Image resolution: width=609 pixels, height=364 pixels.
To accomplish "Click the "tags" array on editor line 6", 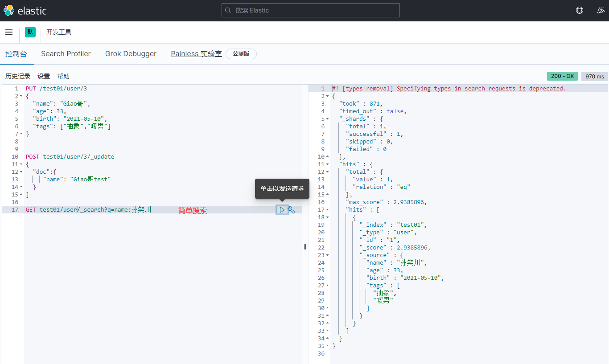I will point(72,127).
